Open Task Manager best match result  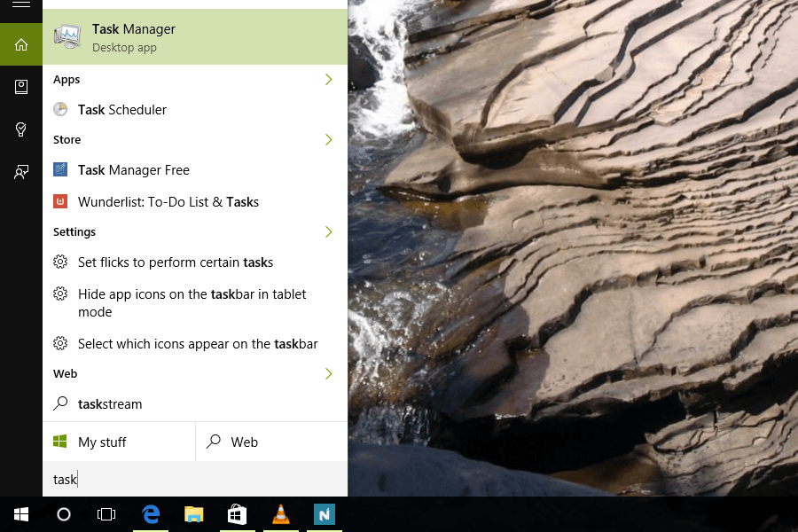coord(195,36)
